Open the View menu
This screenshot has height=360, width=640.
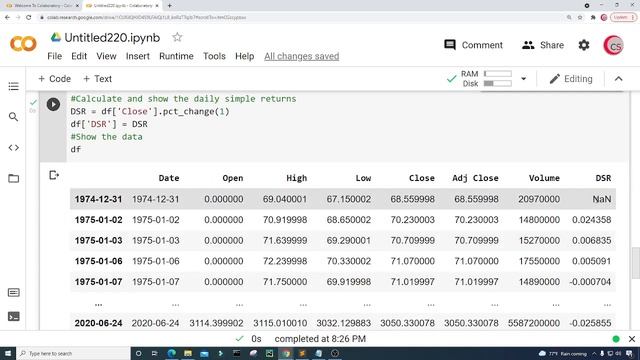[106, 56]
